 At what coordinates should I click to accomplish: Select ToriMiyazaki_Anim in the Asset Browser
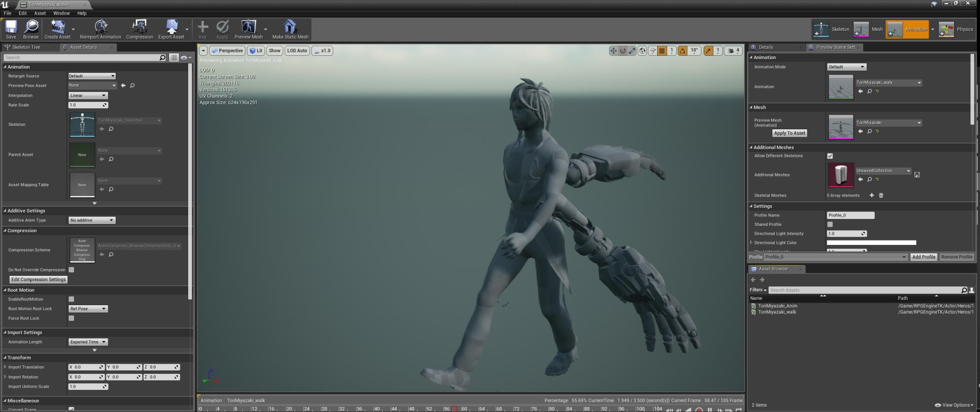point(778,306)
